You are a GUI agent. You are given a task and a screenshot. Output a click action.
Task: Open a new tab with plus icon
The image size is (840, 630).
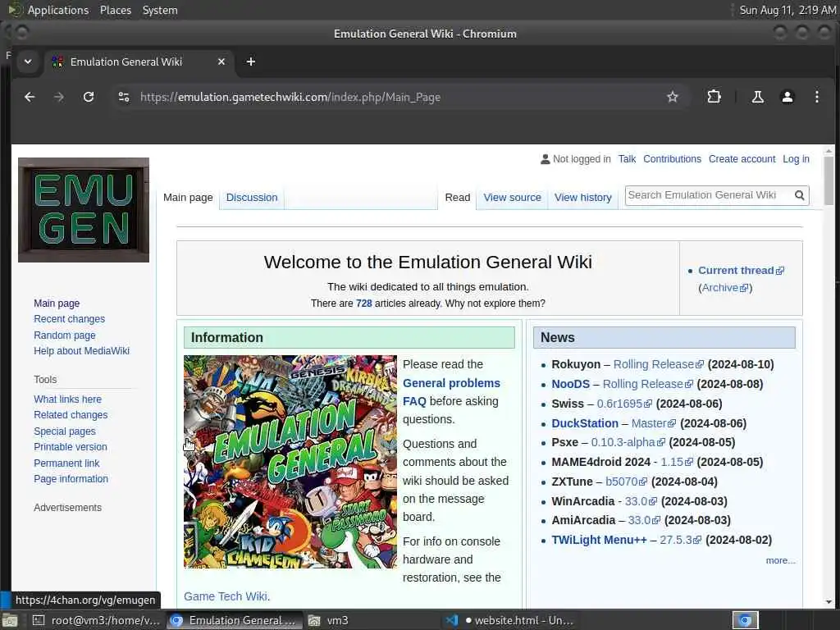(x=251, y=62)
